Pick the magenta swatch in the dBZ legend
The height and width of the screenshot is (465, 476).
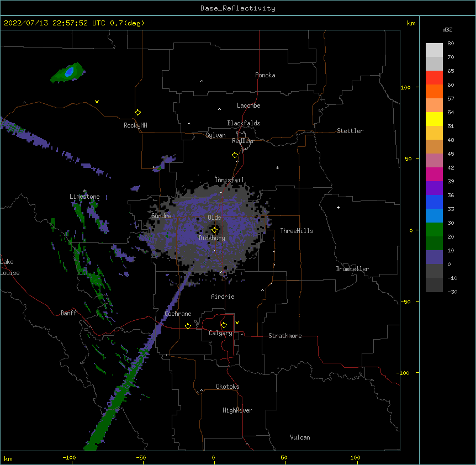(x=434, y=174)
